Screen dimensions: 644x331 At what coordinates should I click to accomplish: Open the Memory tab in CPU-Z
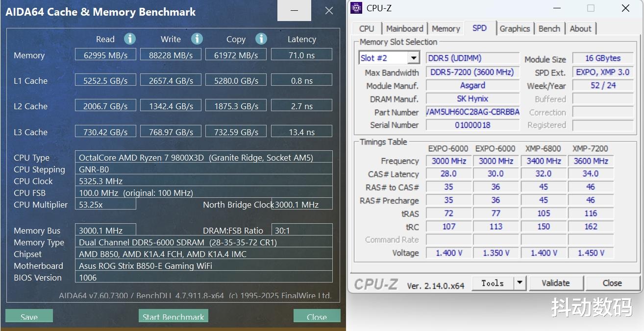click(x=446, y=29)
